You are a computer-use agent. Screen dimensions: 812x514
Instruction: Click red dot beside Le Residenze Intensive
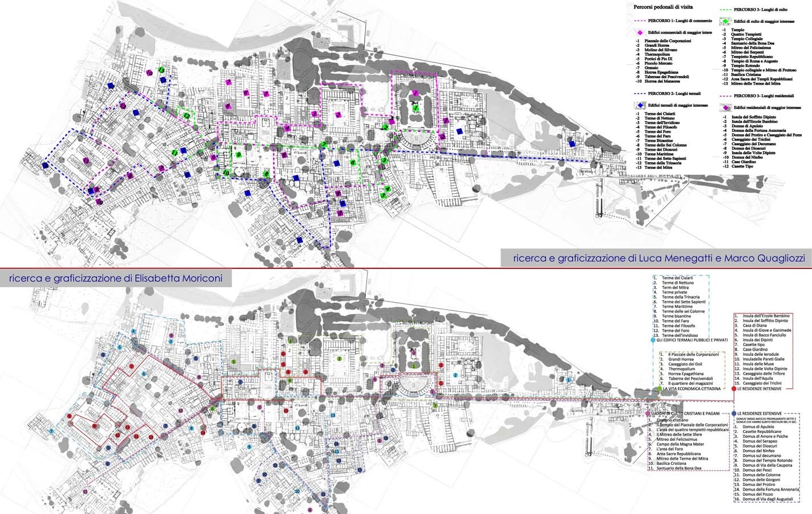tap(733, 389)
